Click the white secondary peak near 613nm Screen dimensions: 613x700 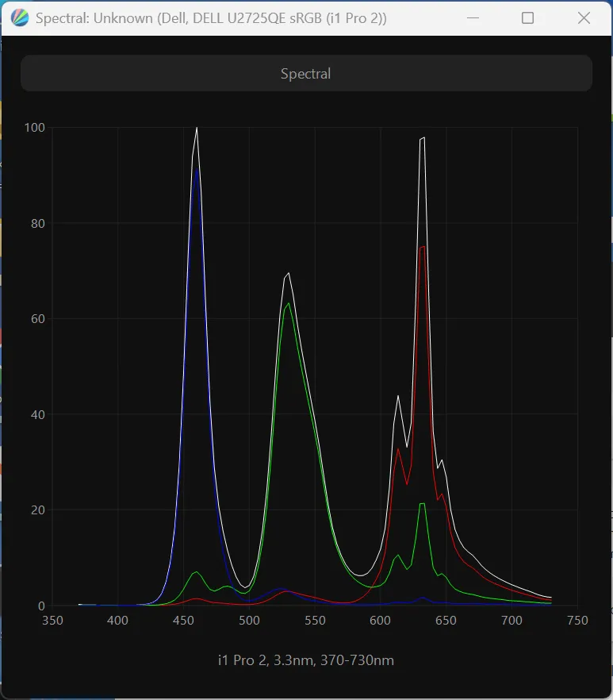[x=398, y=395]
